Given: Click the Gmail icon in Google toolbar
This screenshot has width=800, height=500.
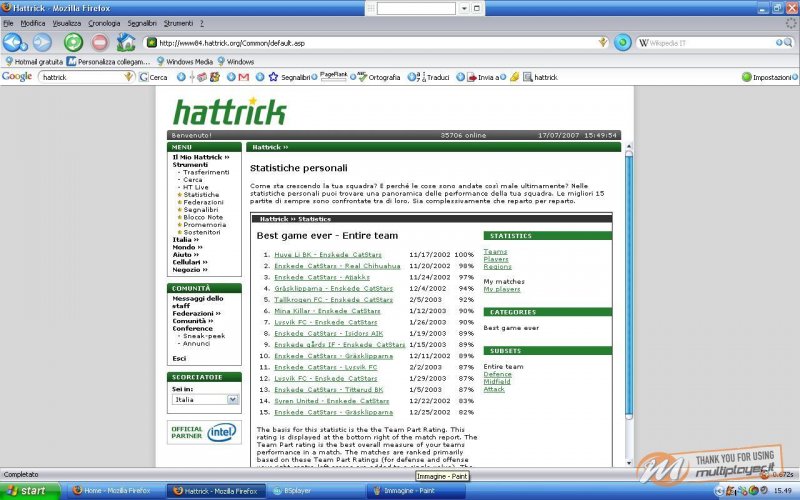Looking at the screenshot, I should coord(243,77).
